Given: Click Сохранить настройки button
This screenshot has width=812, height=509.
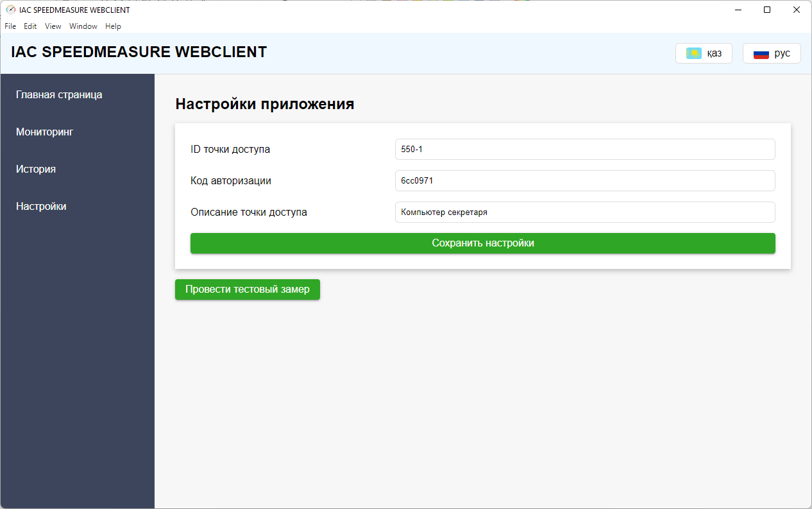Looking at the screenshot, I should (483, 243).
